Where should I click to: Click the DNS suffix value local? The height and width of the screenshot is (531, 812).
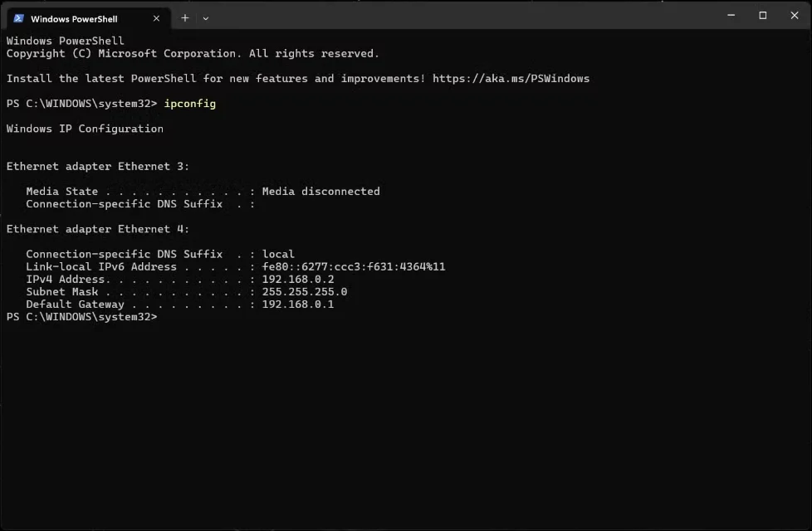[278, 254]
